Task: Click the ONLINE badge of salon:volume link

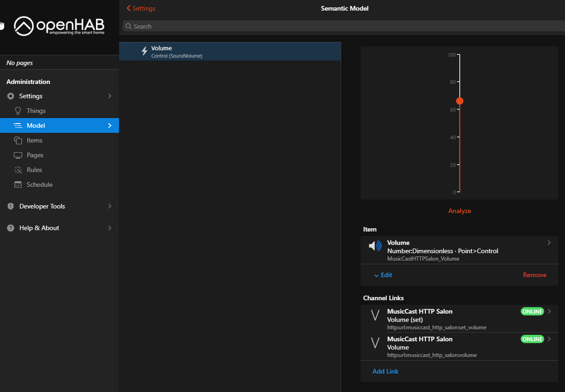Action: [532, 339]
